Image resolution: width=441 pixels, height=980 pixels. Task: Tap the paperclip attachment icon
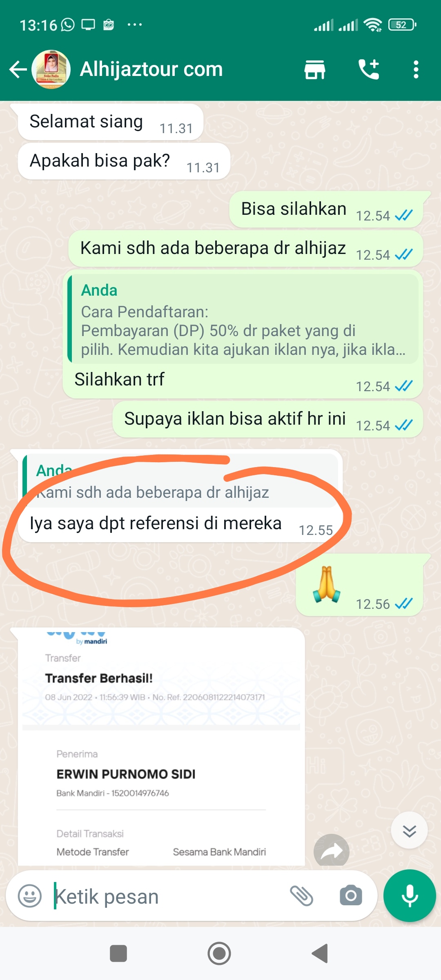point(301,896)
